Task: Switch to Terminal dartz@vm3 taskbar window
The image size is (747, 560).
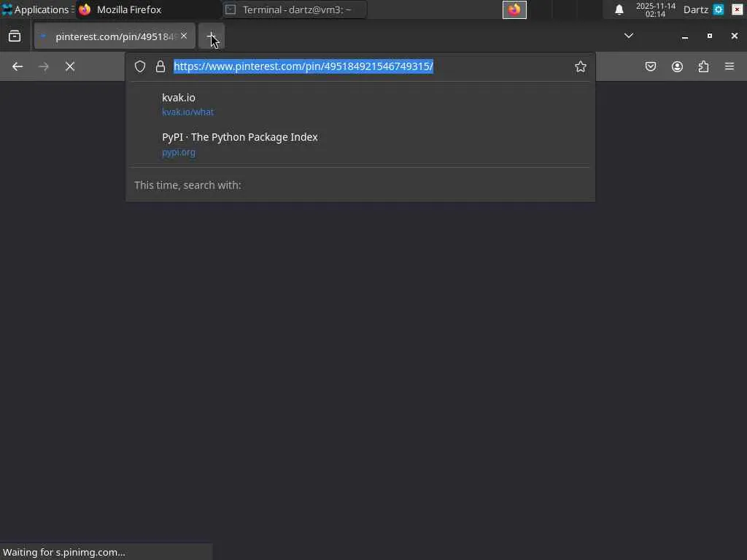Action: click(x=295, y=9)
